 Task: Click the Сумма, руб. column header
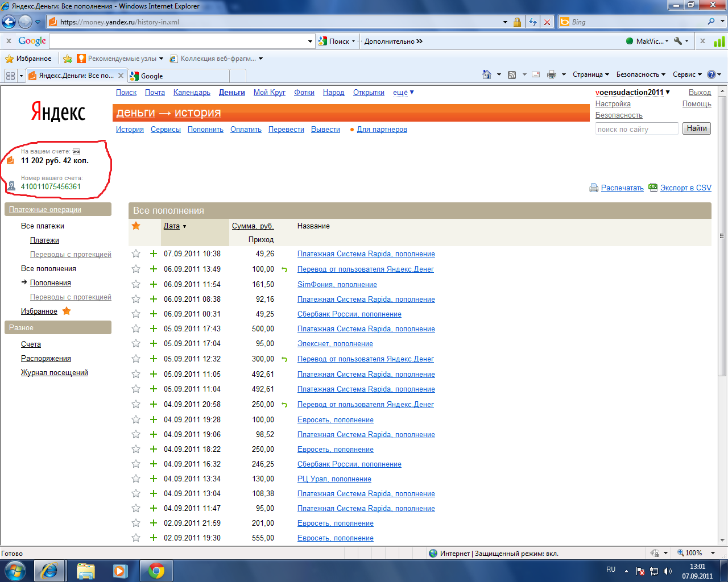coord(253,226)
